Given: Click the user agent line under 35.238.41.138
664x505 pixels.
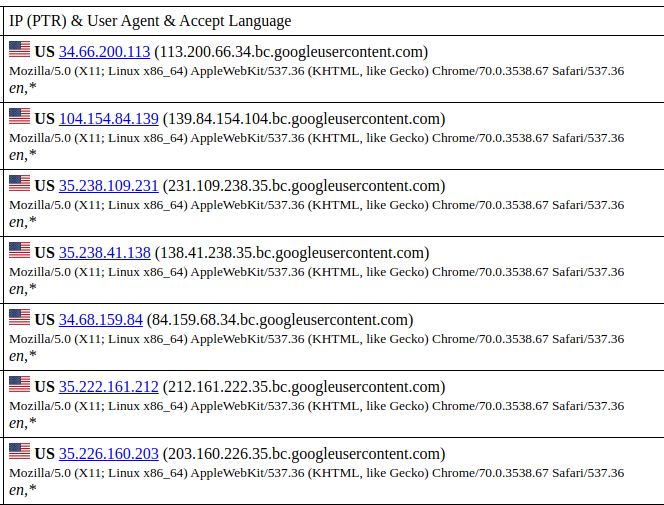Looking at the screenshot, I should click(x=317, y=272).
